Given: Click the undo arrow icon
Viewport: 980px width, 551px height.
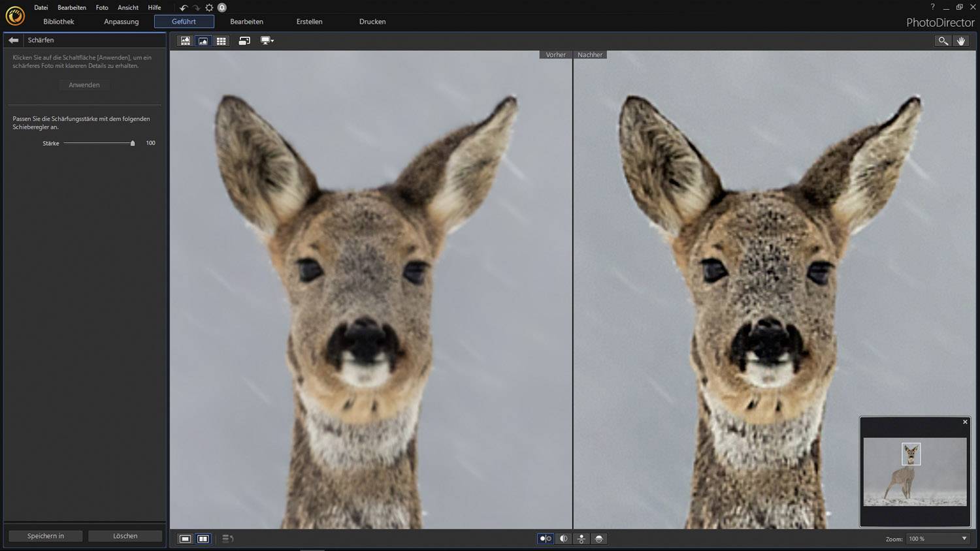Looking at the screenshot, I should click(x=184, y=8).
